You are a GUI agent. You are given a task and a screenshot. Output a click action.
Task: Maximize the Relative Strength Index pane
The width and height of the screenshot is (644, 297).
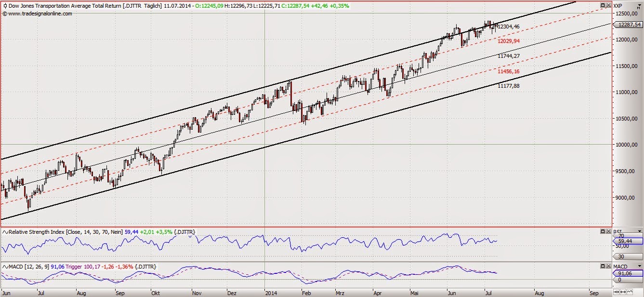click(x=603, y=231)
